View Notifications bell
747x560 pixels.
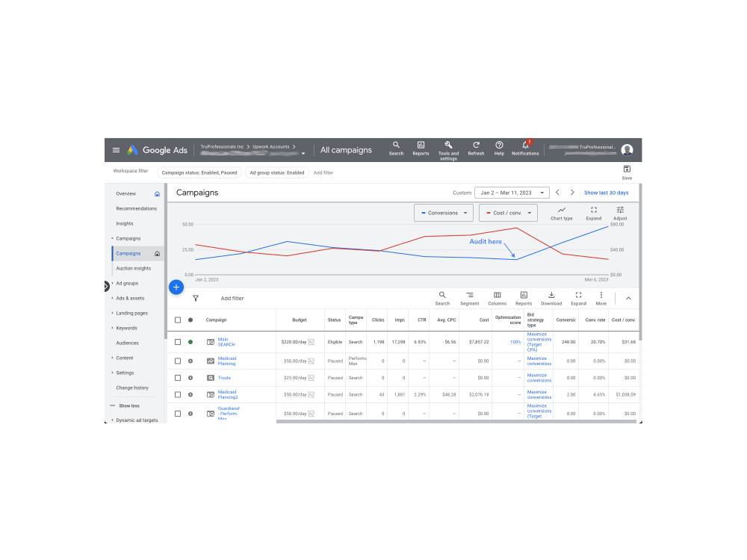[525, 148]
